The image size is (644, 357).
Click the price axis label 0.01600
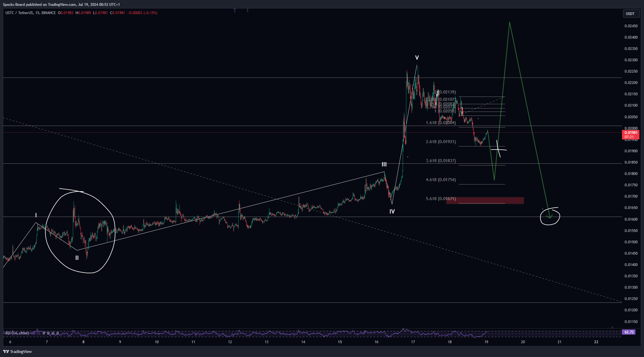tap(631, 219)
